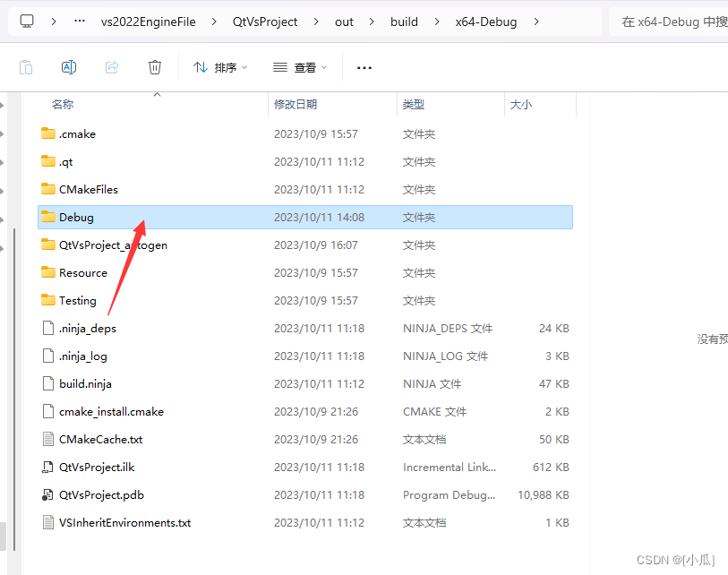The height and width of the screenshot is (575, 728).
Task: Click the NINJA_DEPS 文件 type cell
Action: click(448, 329)
